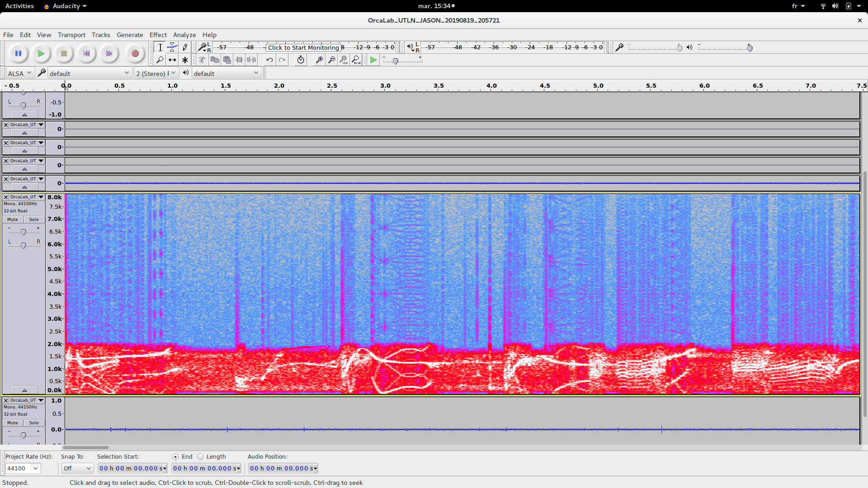Open the Project Rate 44100 dropdown
Screen dimensions: 868x488
[x=35, y=469]
